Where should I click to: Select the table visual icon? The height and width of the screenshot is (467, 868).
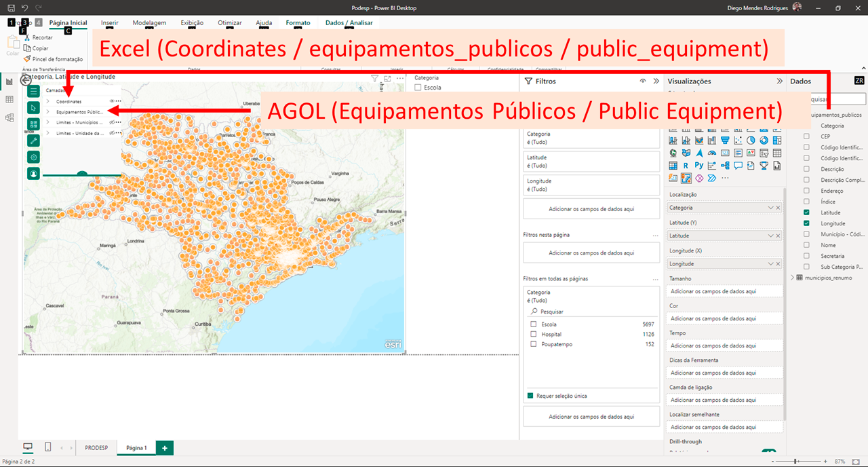click(777, 153)
